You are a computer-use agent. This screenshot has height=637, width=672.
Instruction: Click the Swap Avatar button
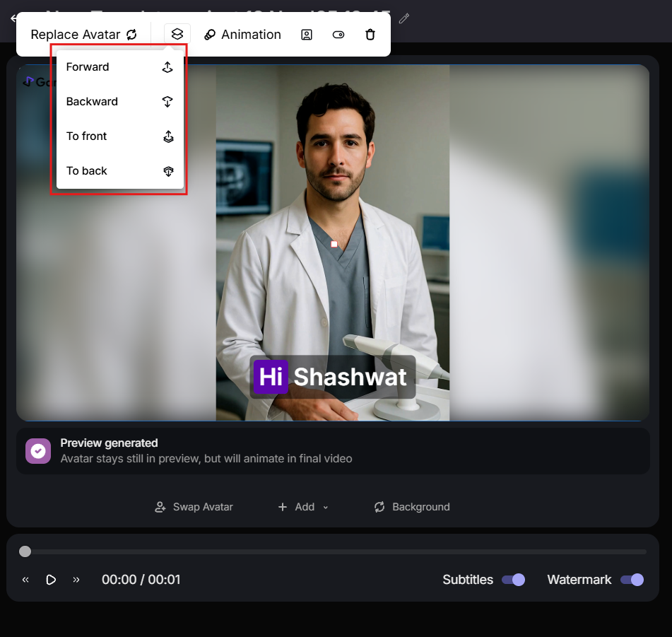(x=194, y=507)
